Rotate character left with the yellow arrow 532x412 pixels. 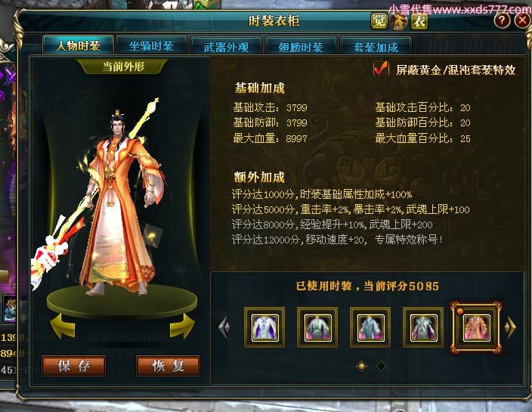[63, 326]
